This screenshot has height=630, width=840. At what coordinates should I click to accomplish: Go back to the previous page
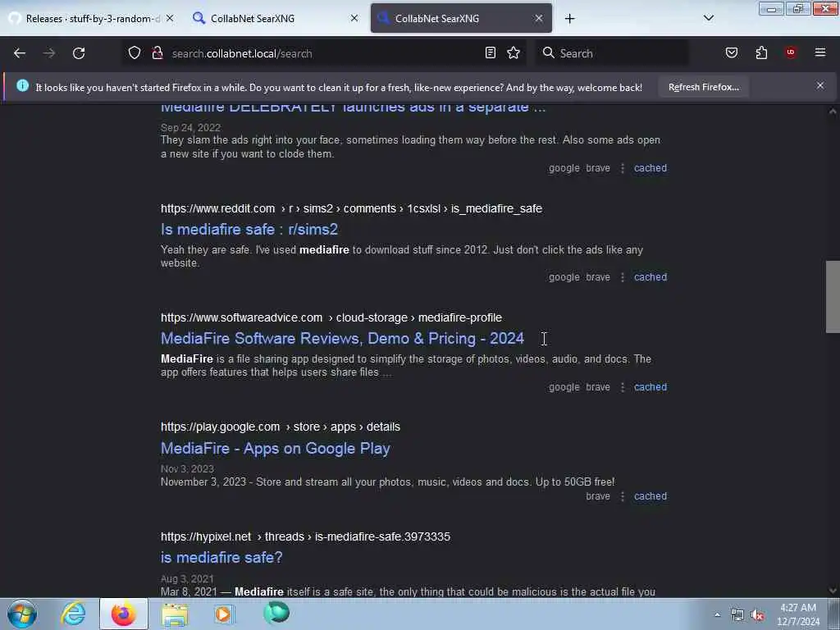[x=20, y=53]
